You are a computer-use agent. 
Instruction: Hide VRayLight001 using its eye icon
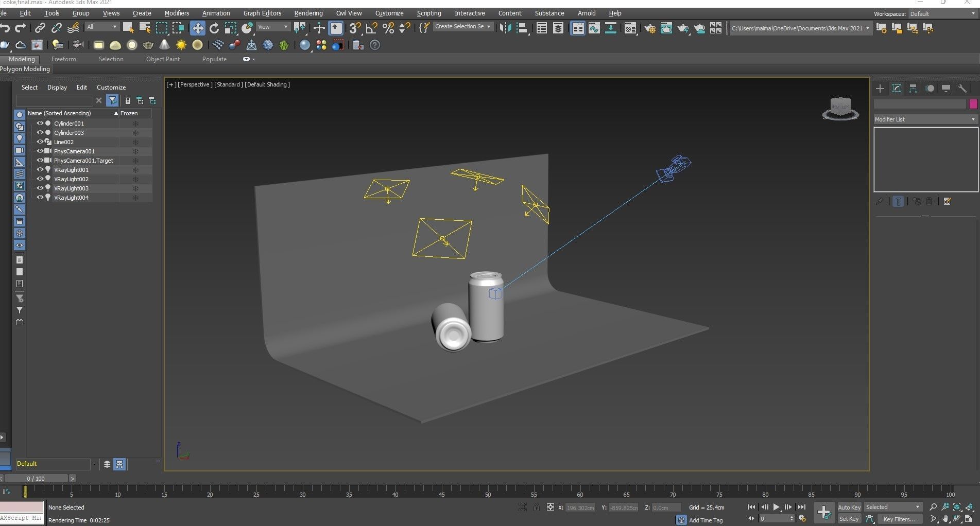(x=40, y=170)
